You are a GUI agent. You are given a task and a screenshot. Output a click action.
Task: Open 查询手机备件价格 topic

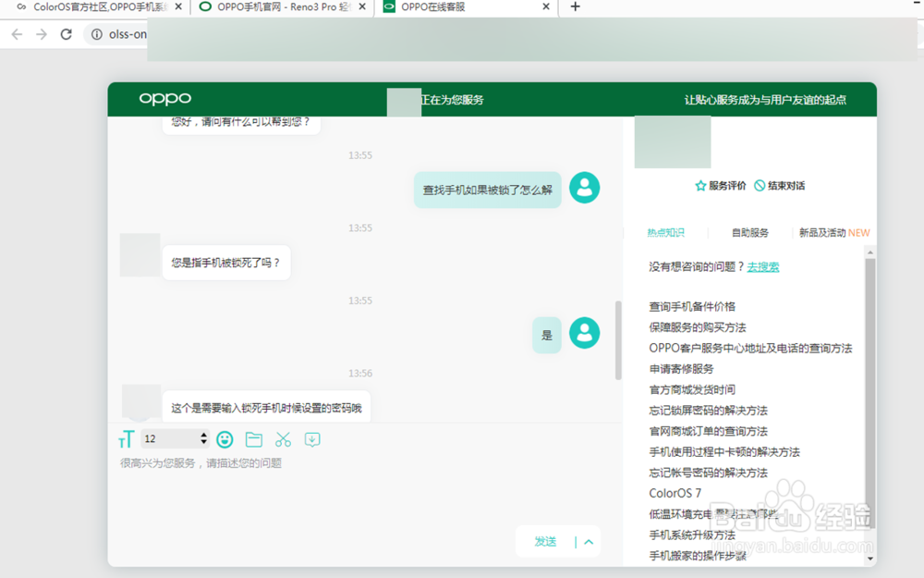click(x=692, y=307)
